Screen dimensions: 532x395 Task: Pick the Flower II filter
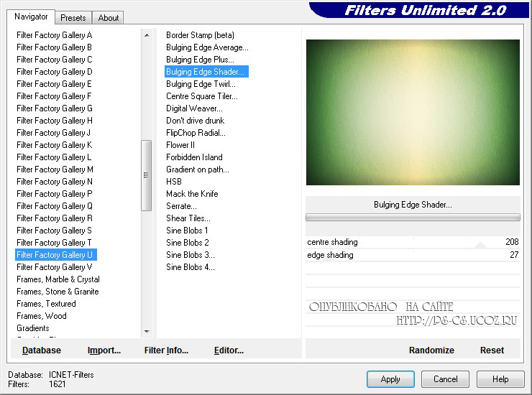pos(180,145)
